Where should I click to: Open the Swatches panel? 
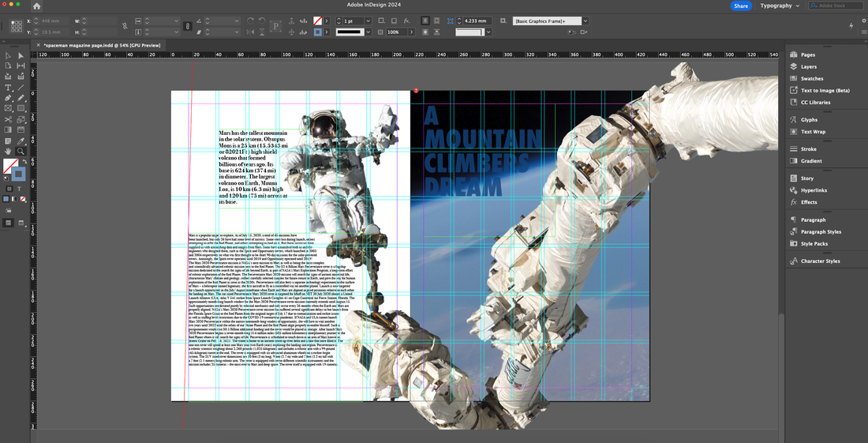[811, 79]
